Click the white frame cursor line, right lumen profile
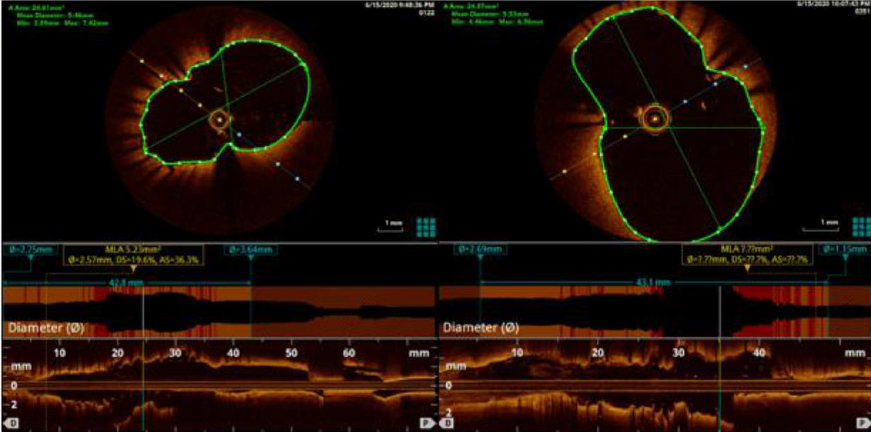Viewport: 871px width, 432px height. 720,312
